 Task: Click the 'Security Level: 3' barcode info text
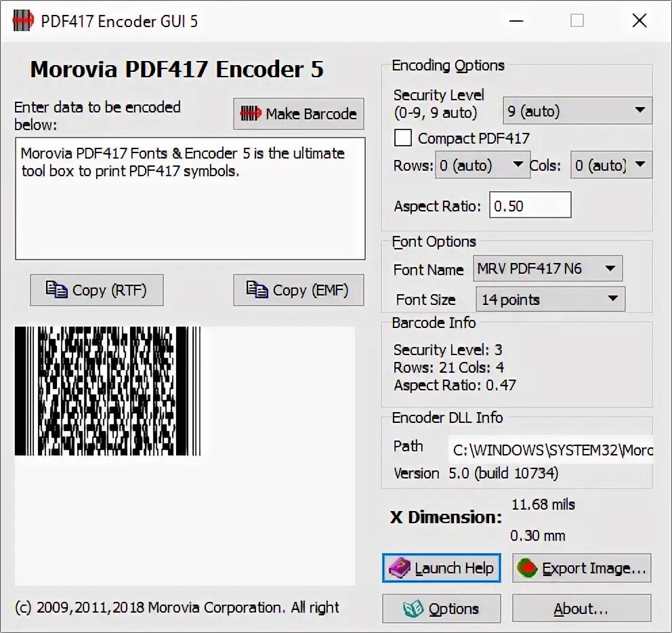448,350
